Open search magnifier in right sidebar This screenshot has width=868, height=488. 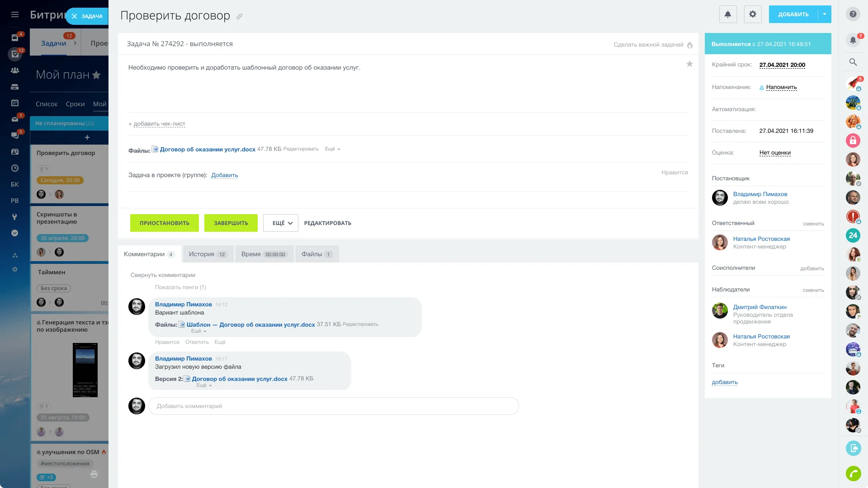coord(853,62)
